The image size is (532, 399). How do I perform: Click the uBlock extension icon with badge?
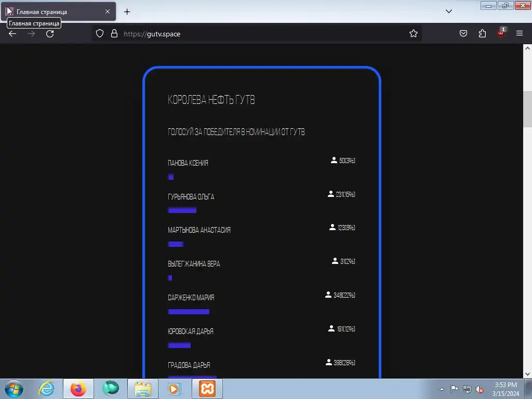click(501, 33)
